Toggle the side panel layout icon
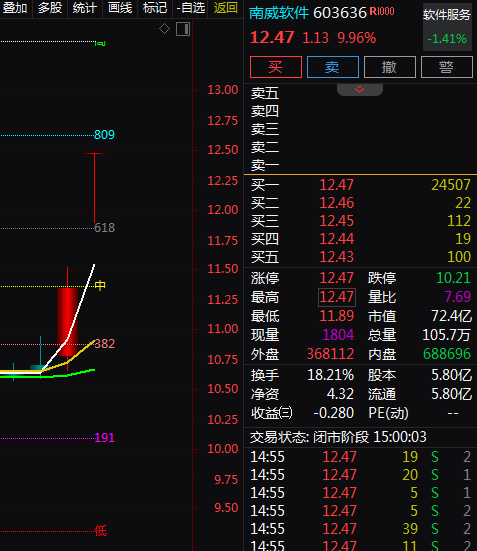Image resolution: width=477 pixels, height=551 pixels. (x=183, y=29)
